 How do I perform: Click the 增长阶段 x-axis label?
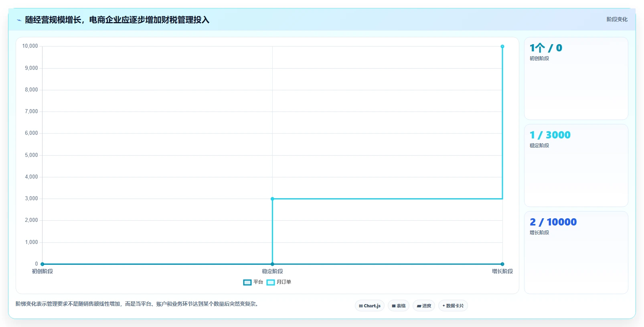click(x=502, y=272)
